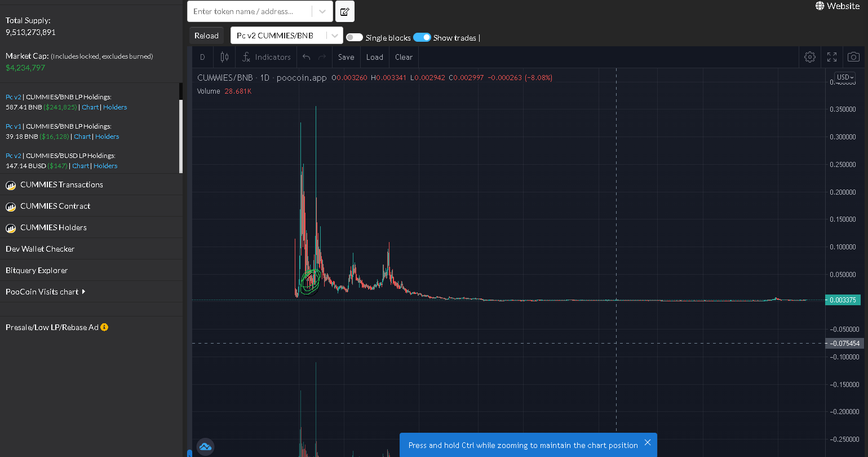868x457 pixels.
Task: Click the LP holdings list scrollbar
Action: 181,135
